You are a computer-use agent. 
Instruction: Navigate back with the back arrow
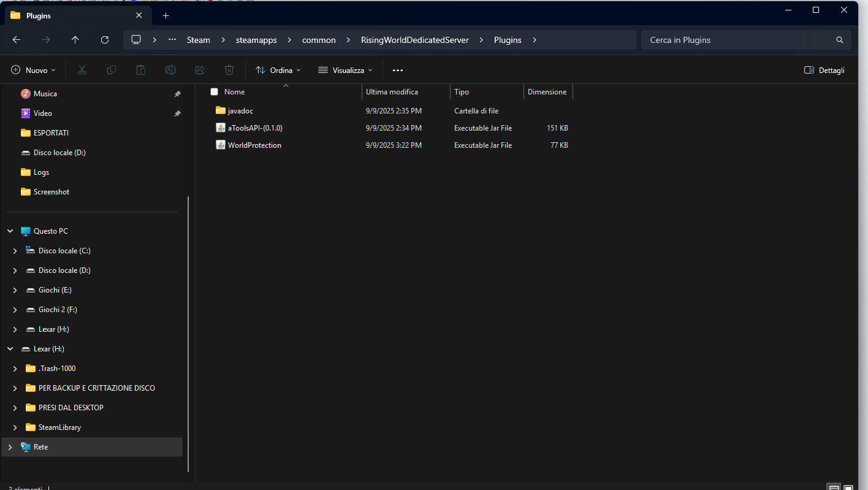(17, 40)
